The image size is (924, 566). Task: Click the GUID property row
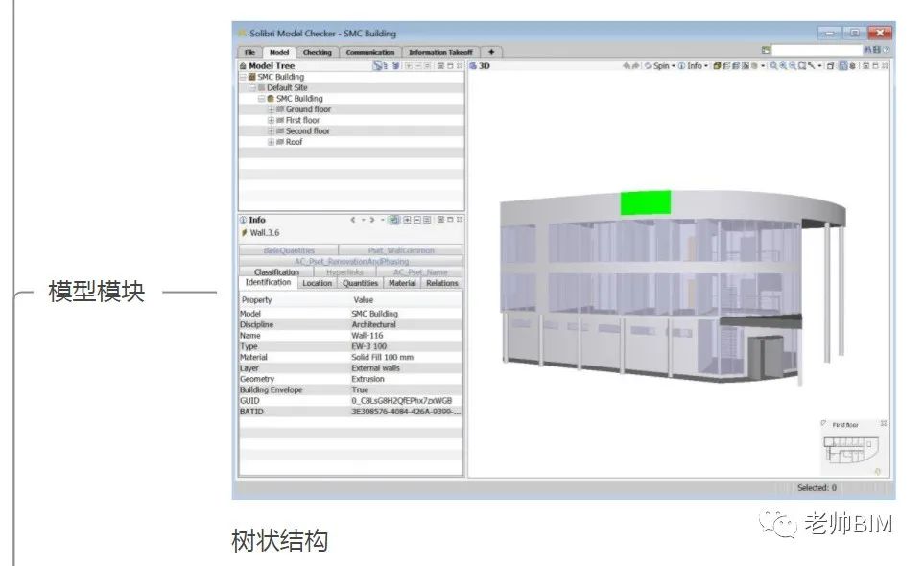[350, 400]
